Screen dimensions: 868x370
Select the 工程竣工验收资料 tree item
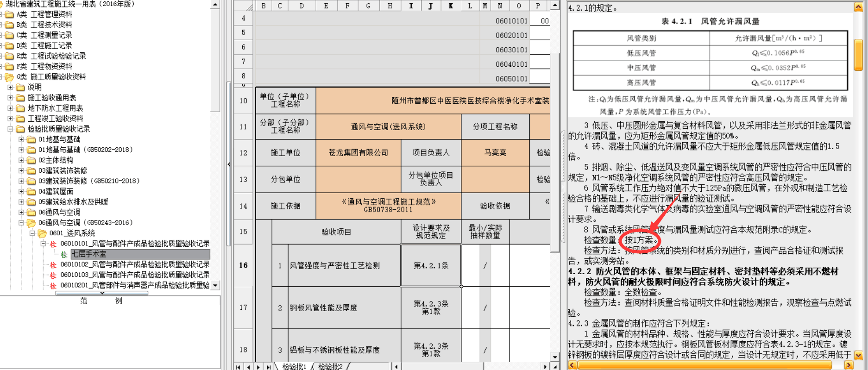56,119
